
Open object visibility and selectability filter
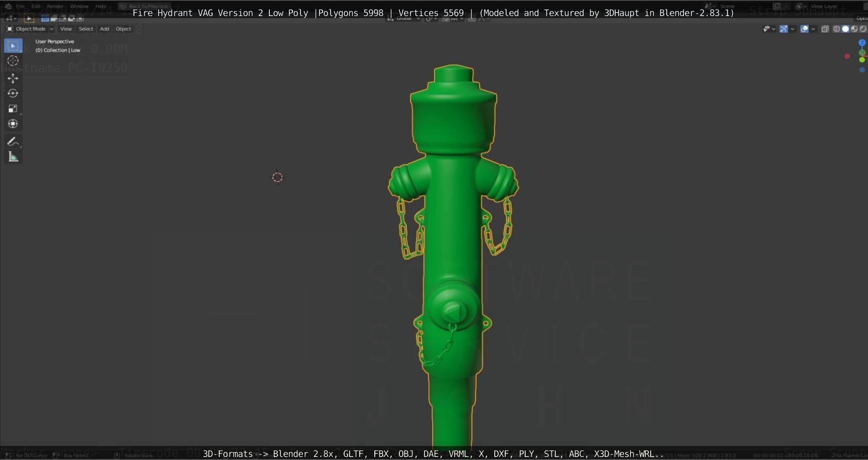[x=767, y=29]
